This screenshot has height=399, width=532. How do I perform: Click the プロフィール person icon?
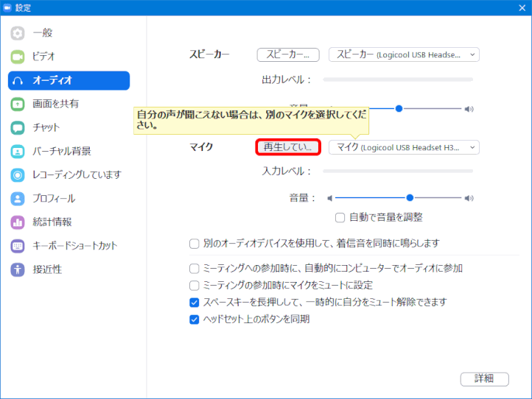(17, 199)
